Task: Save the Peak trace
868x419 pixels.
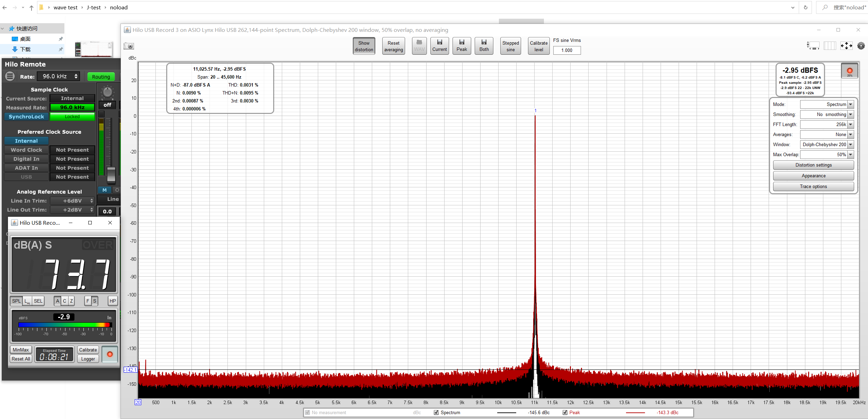Action: (x=462, y=46)
